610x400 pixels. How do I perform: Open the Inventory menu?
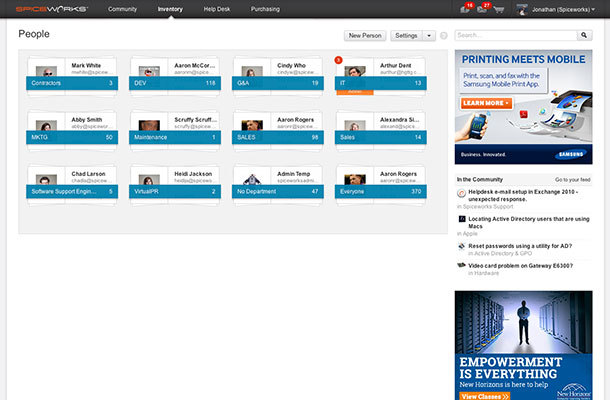pos(170,9)
